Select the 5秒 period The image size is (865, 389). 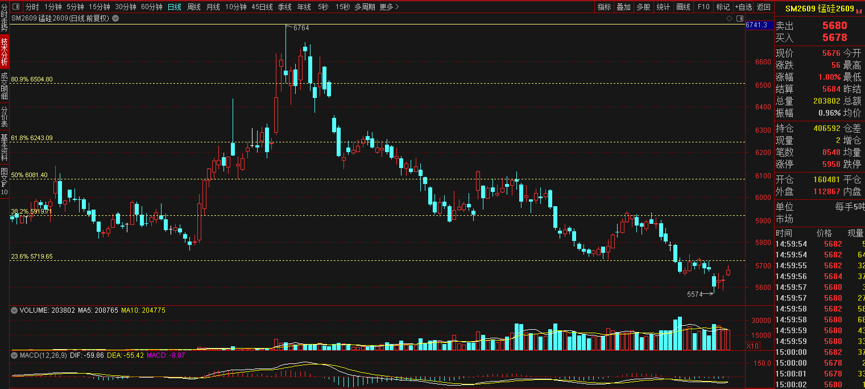[x=323, y=7]
